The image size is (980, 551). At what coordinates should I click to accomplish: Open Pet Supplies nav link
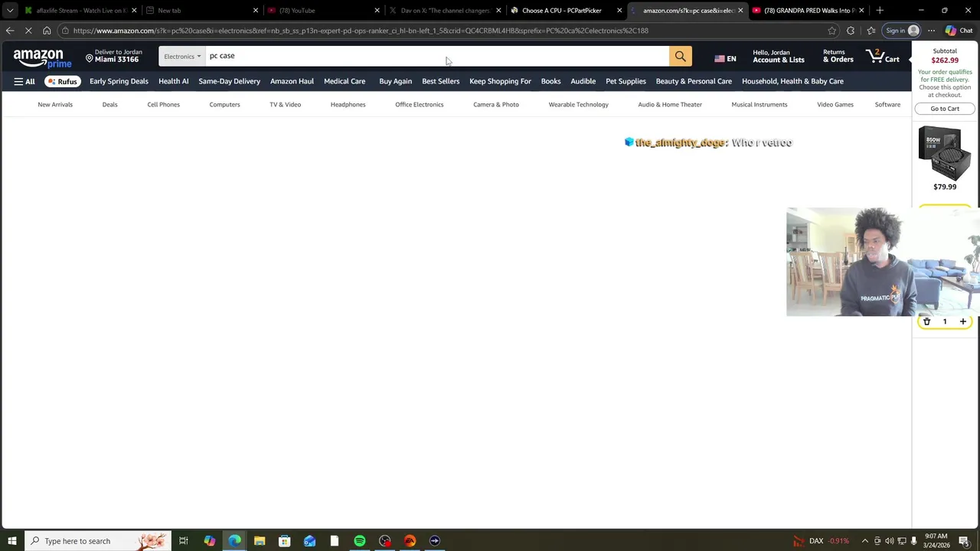626,81
